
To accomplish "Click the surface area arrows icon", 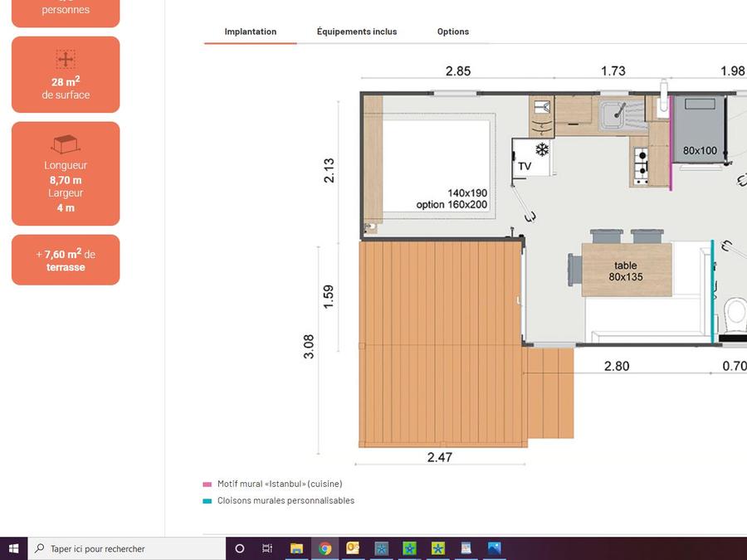I will 66,60.
